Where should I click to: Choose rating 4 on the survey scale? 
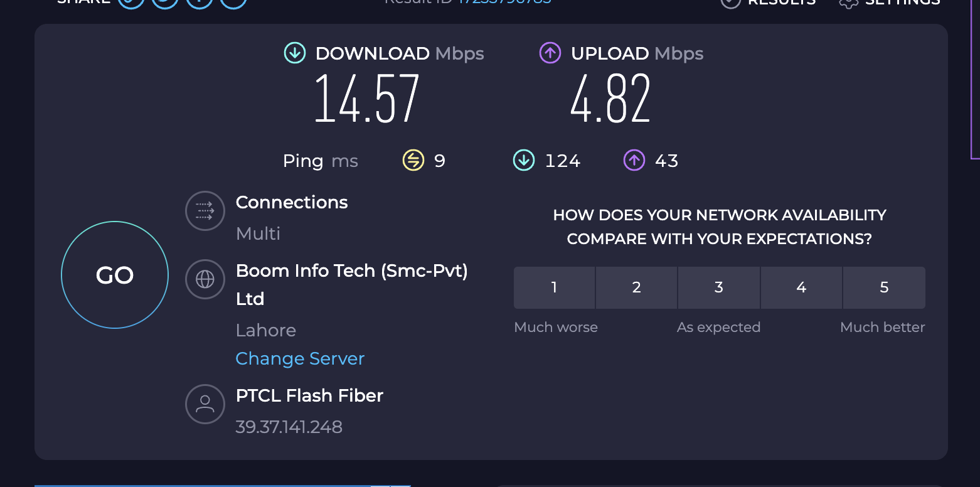pos(801,287)
